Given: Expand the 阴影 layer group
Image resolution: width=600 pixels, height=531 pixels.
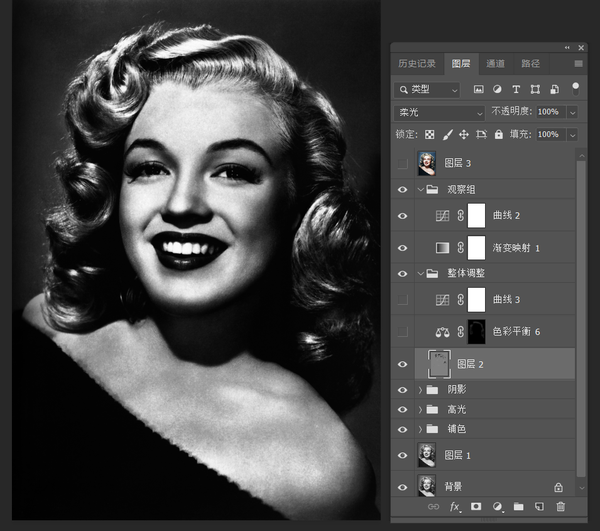Looking at the screenshot, I should (x=420, y=389).
